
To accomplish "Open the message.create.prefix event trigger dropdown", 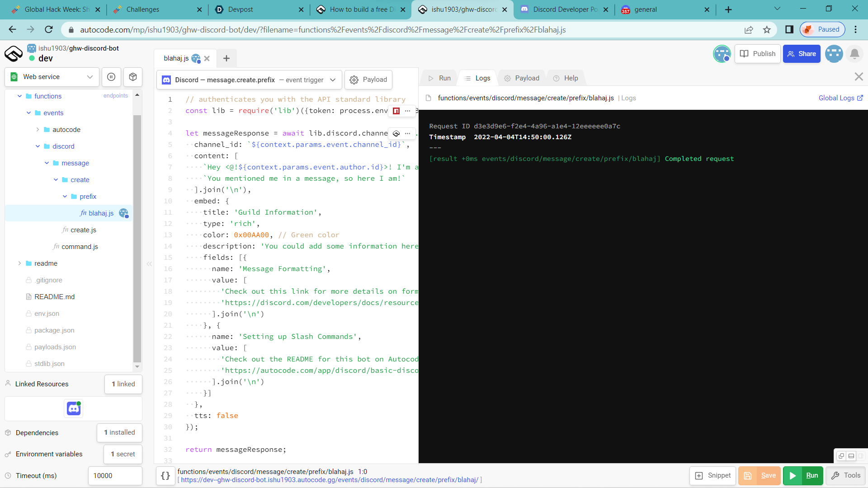I will [x=333, y=80].
